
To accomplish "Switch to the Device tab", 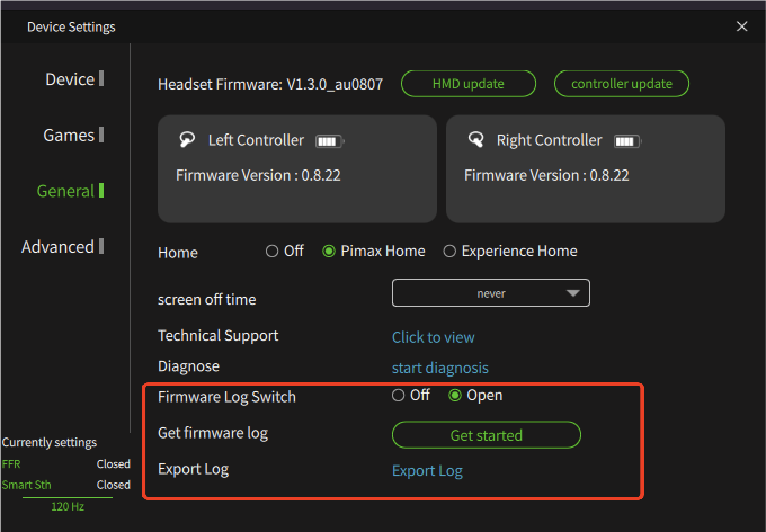I will 74,79.
